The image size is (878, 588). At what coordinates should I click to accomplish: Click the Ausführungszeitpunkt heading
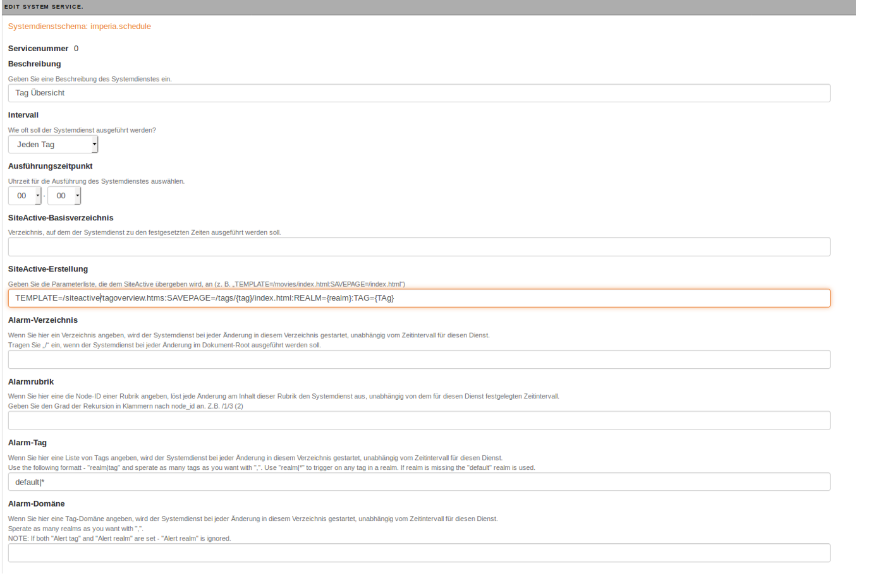tap(51, 166)
